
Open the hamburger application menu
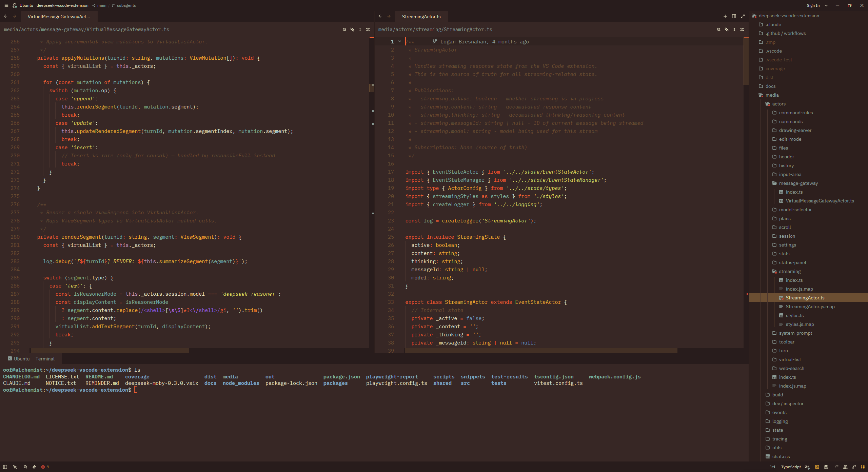pos(6,5)
